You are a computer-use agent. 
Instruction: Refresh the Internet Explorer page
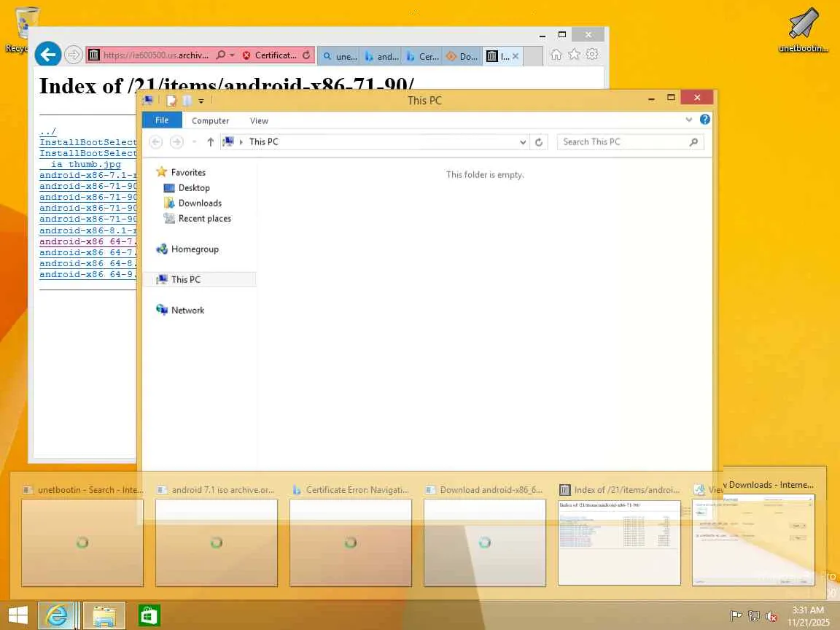(306, 55)
